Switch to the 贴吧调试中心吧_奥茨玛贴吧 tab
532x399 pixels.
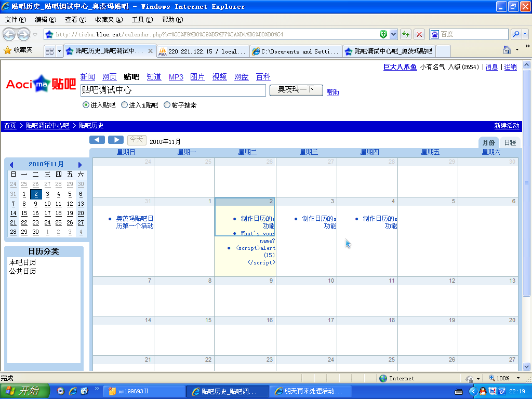[x=389, y=51]
